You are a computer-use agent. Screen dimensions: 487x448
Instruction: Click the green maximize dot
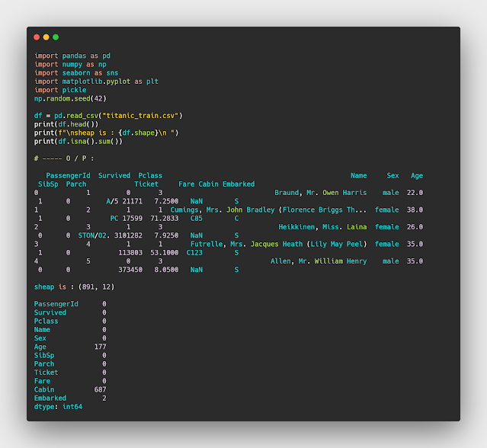pyautogui.click(x=55, y=37)
